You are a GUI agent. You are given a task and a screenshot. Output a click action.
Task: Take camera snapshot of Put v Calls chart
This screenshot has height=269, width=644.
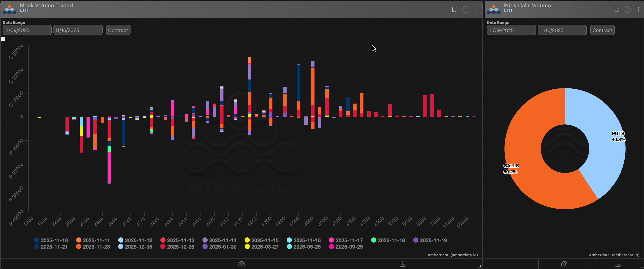(x=564, y=264)
